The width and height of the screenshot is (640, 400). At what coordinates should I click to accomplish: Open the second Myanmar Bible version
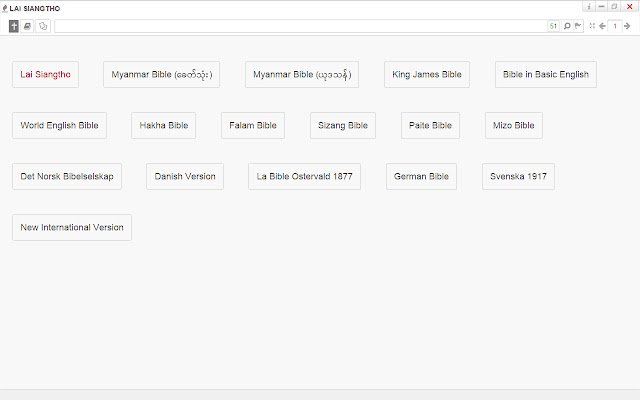(x=302, y=74)
